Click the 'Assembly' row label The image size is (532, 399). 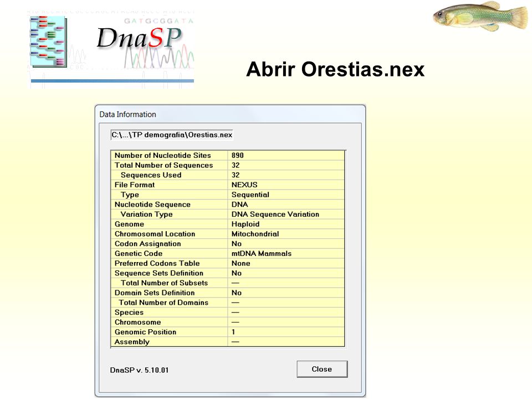(x=132, y=342)
